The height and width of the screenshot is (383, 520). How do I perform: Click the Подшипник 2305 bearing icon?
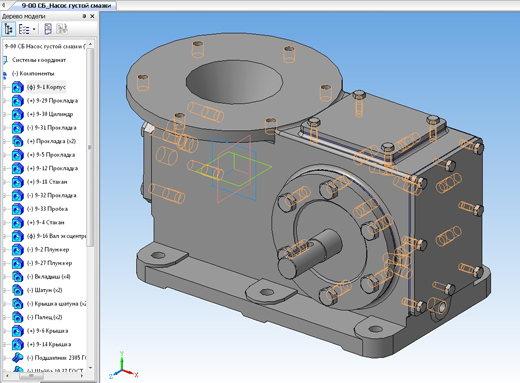[x=17, y=358]
